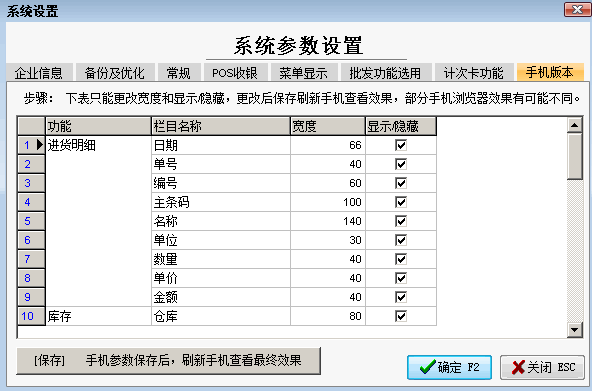Image resolution: width=592 pixels, height=391 pixels.
Task: Click the 功能 column header
Action: point(98,126)
